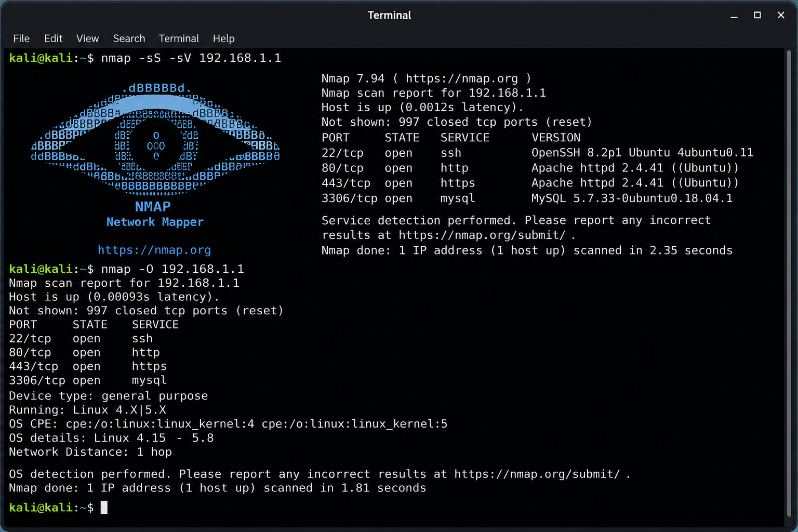
Task: Minimize the Terminal window
Action: (734, 16)
